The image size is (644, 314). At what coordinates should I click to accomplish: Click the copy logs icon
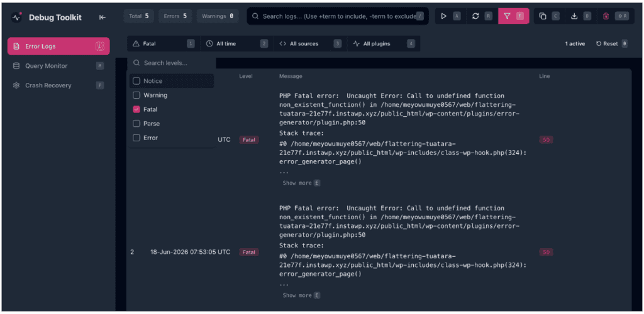click(543, 16)
